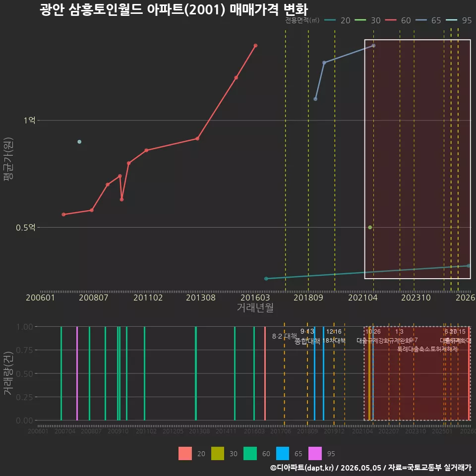
Task: Click the 종합대책 annotation text
Action: click(307, 341)
